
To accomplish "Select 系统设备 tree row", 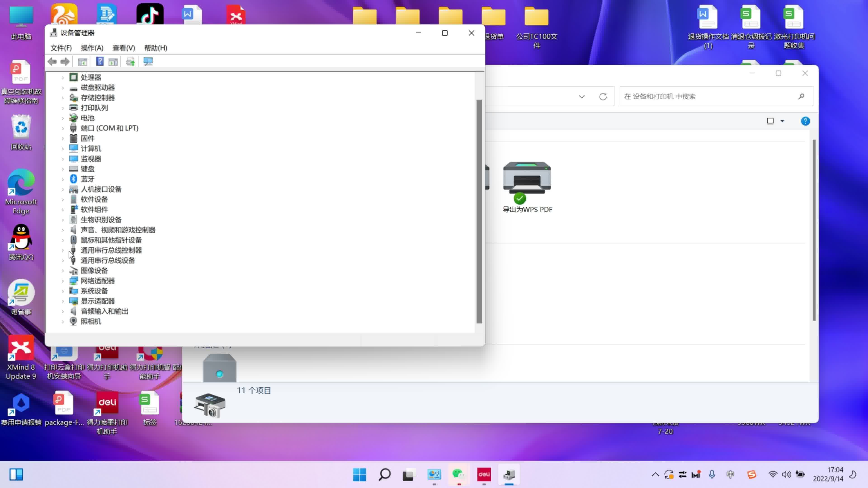I will tap(89, 291).
